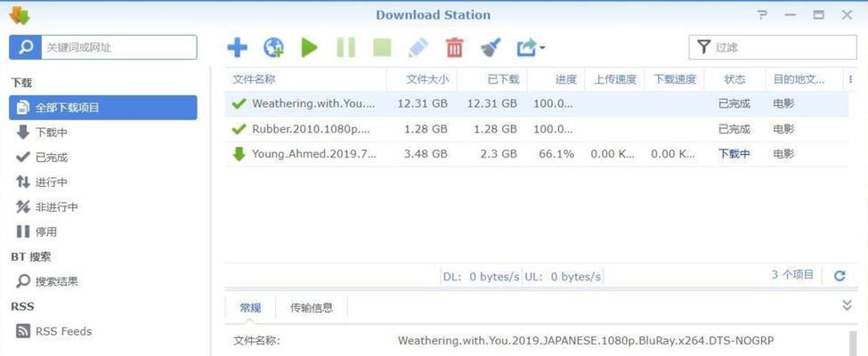Sort by 下载速度 column header
The width and height of the screenshot is (868, 356).
pyautogui.click(x=674, y=79)
